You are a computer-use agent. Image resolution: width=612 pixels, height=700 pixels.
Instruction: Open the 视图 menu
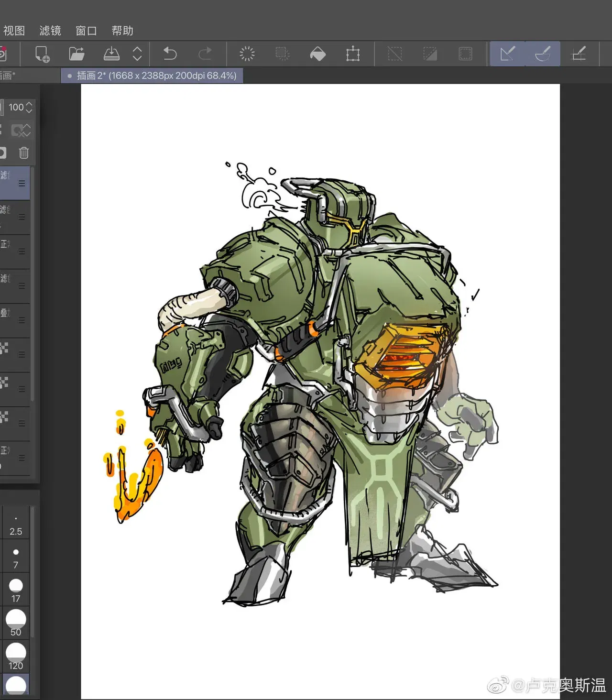point(14,31)
